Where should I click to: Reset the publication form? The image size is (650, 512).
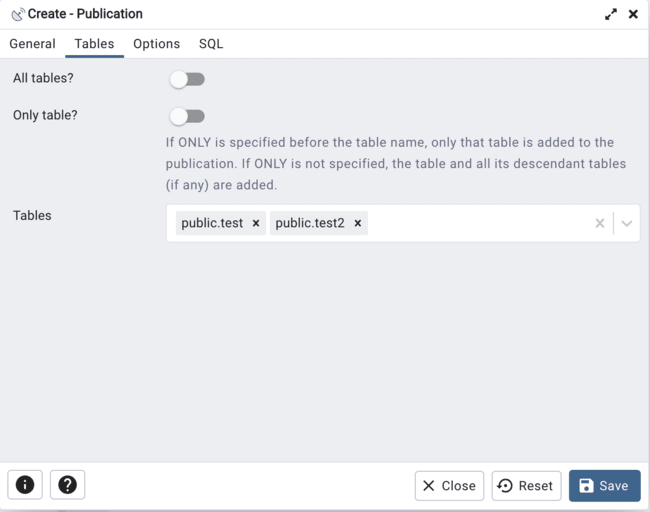526,486
